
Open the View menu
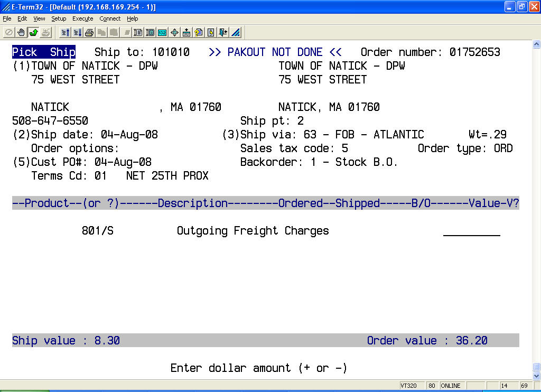pyautogui.click(x=39, y=18)
